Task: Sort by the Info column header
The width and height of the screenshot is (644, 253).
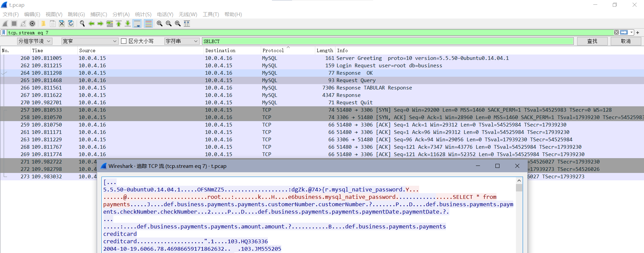Action: coord(489,50)
